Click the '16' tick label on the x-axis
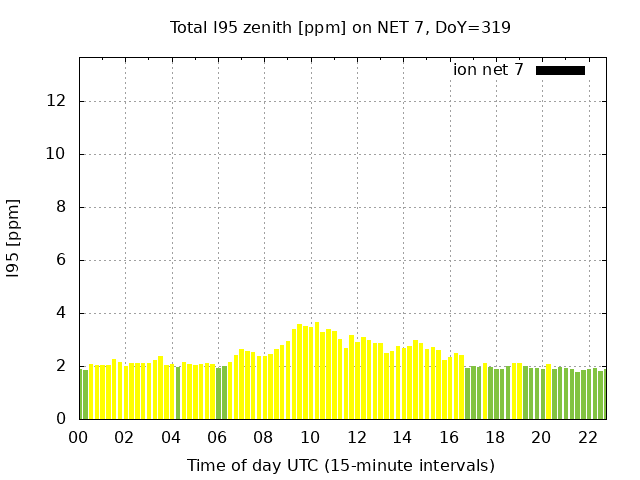 click(448, 437)
